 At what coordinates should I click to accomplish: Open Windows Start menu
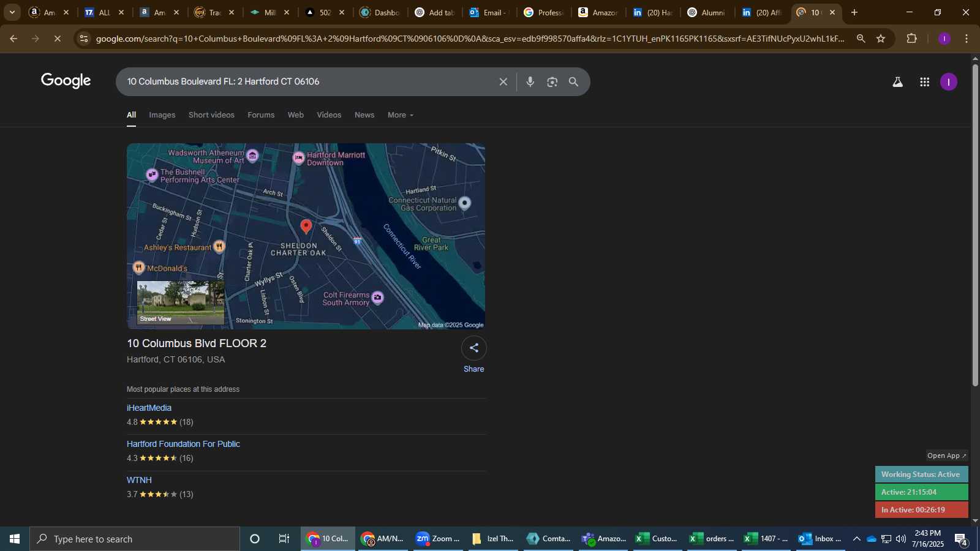pos(15,539)
